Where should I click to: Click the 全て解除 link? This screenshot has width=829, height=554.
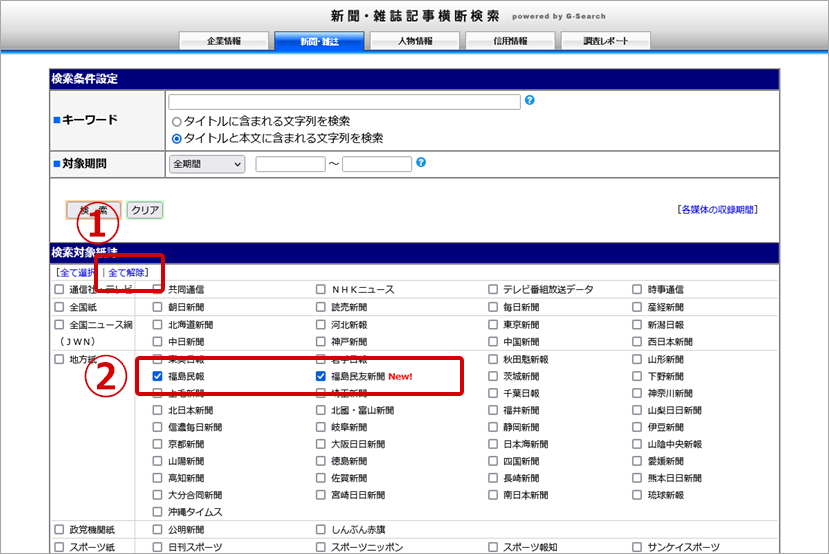pyautogui.click(x=127, y=272)
